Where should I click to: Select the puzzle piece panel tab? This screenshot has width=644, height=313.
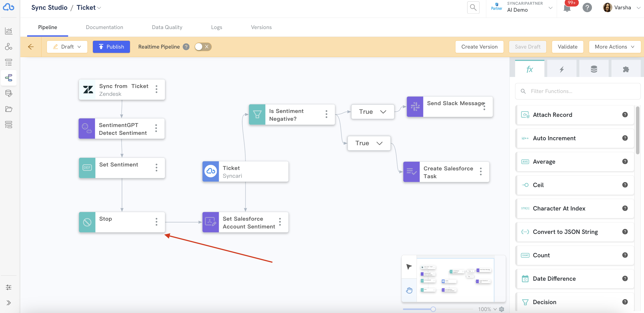point(626,69)
